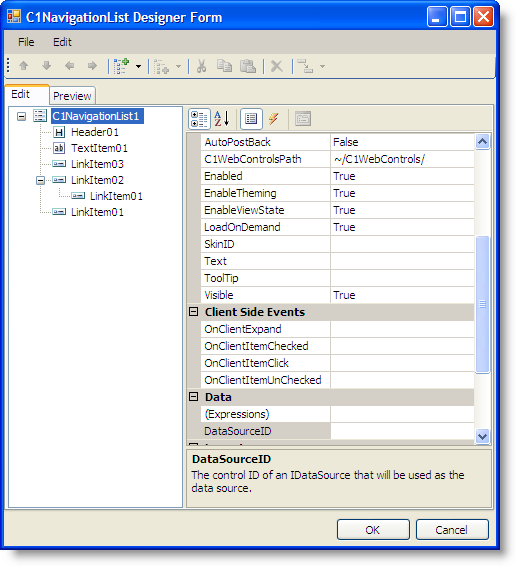Show Properties list icon in property grid
The height and width of the screenshot is (566, 516).
pyautogui.click(x=251, y=119)
